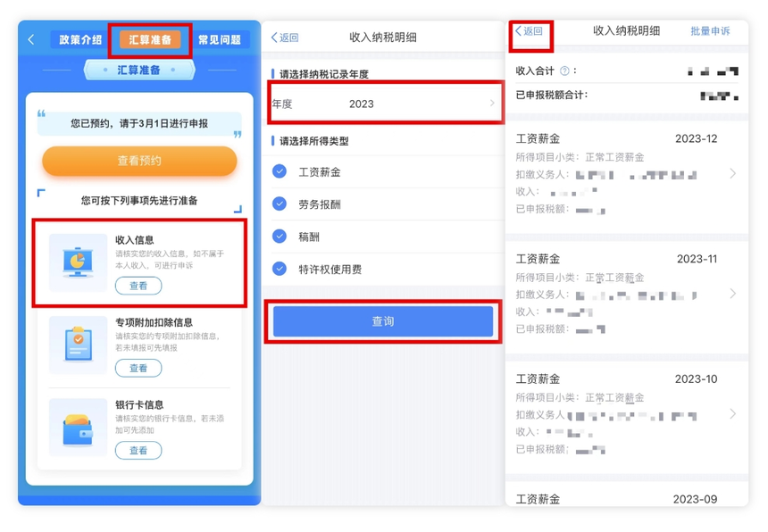The width and height of the screenshot is (768, 532).
Task: Select the 银行卡信息 heading text
Action: tap(139, 404)
